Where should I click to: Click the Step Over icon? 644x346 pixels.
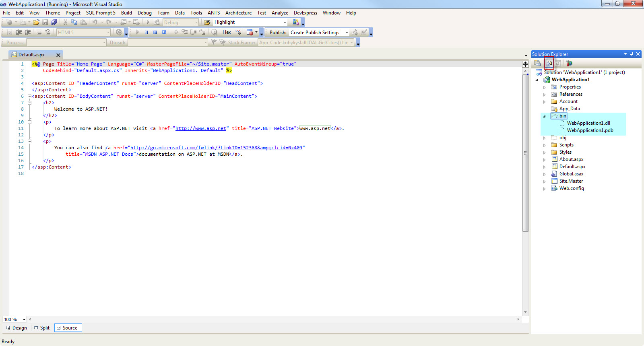point(193,32)
